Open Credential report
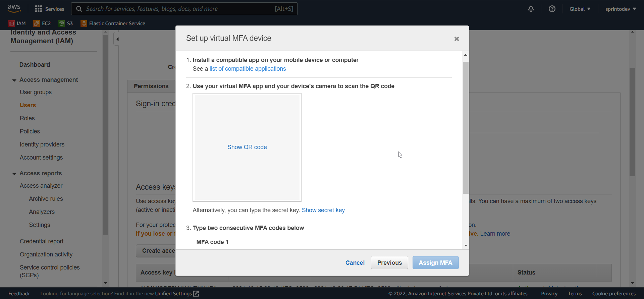The image size is (644, 299). coord(42,241)
